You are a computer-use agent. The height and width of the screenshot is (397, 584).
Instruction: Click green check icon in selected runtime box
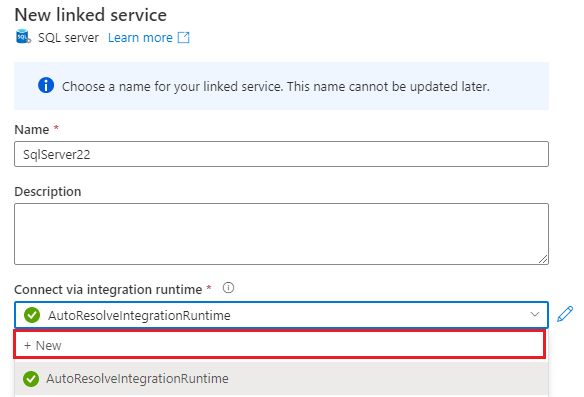[32, 315]
